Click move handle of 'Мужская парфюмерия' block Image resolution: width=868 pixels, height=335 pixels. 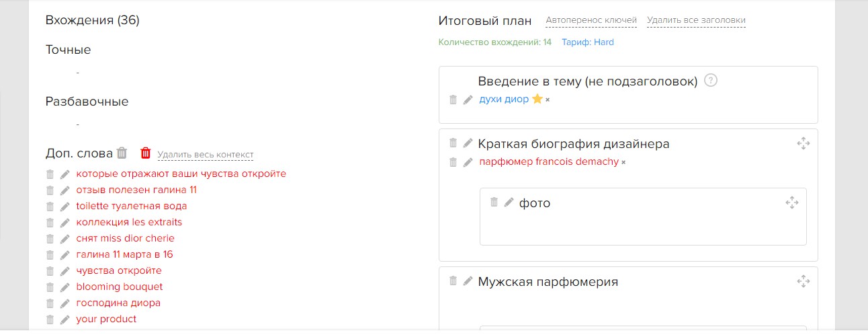(803, 281)
